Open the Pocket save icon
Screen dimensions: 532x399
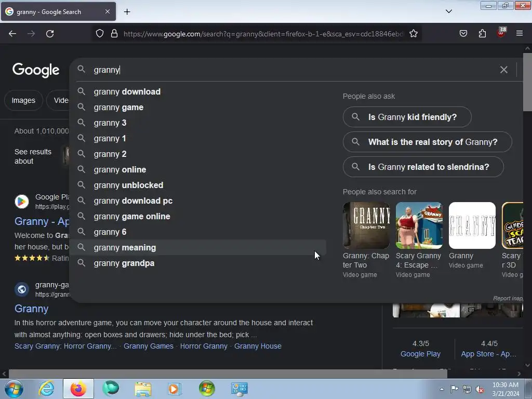click(x=463, y=34)
